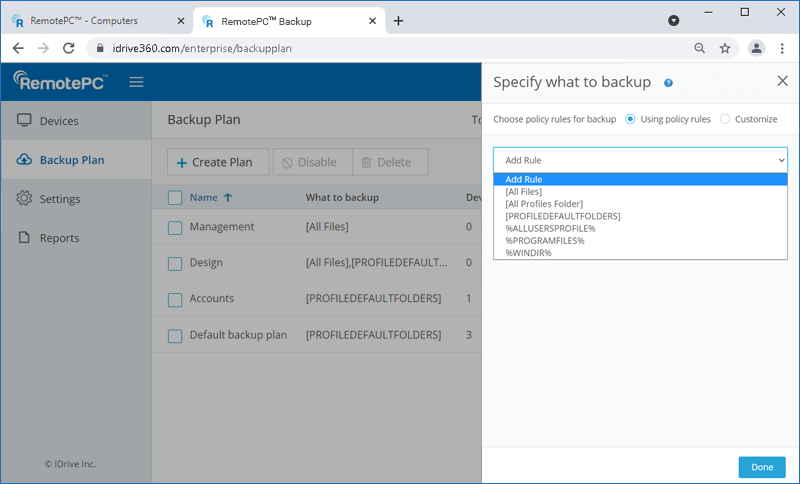Click the sort arrow next to the Name column
This screenshot has width=800, height=484.
[x=228, y=197]
